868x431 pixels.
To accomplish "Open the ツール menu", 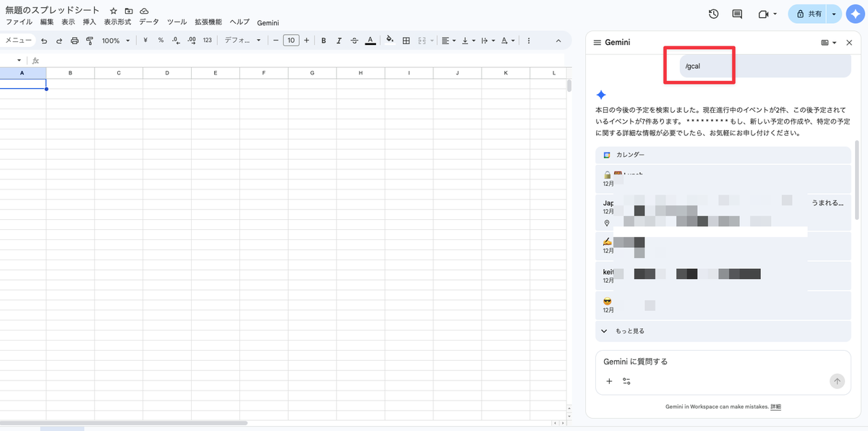I will (x=177, y=22).
